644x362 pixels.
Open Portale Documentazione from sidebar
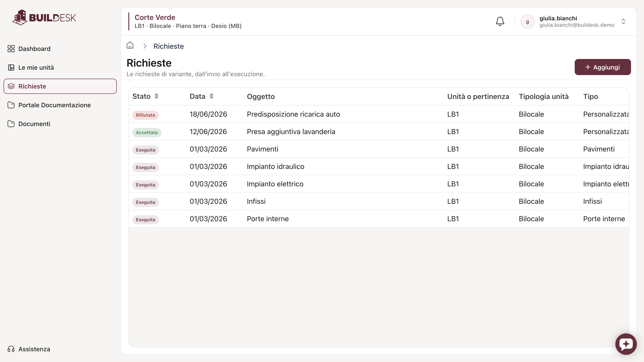(x=60, y=105)
